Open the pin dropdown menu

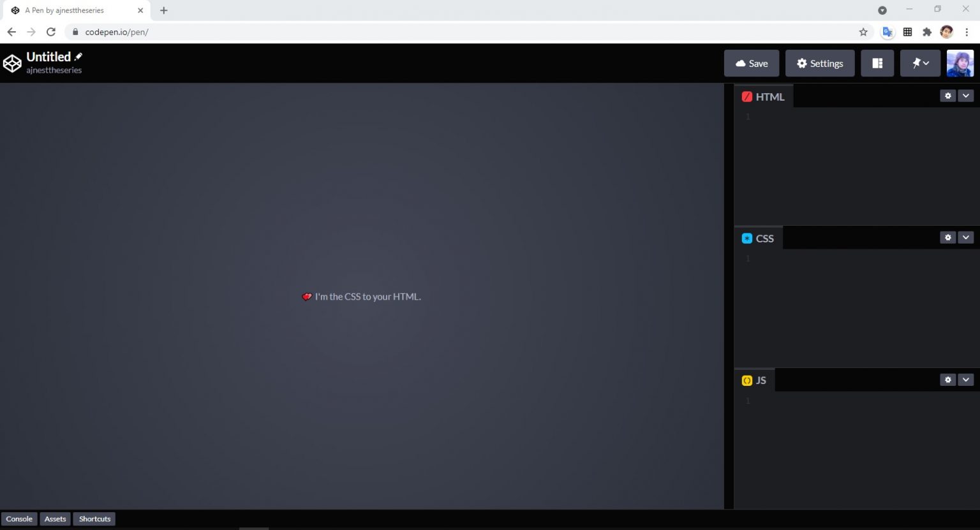click(x=920, y=63)
